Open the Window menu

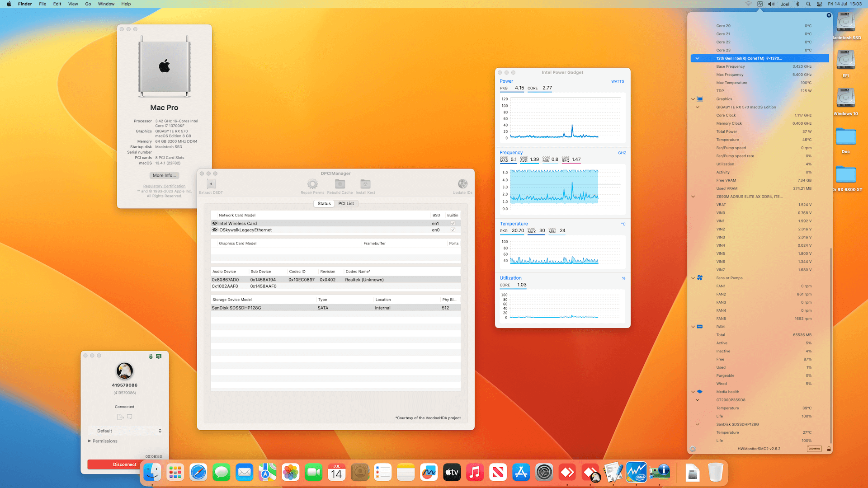[106, 4]
